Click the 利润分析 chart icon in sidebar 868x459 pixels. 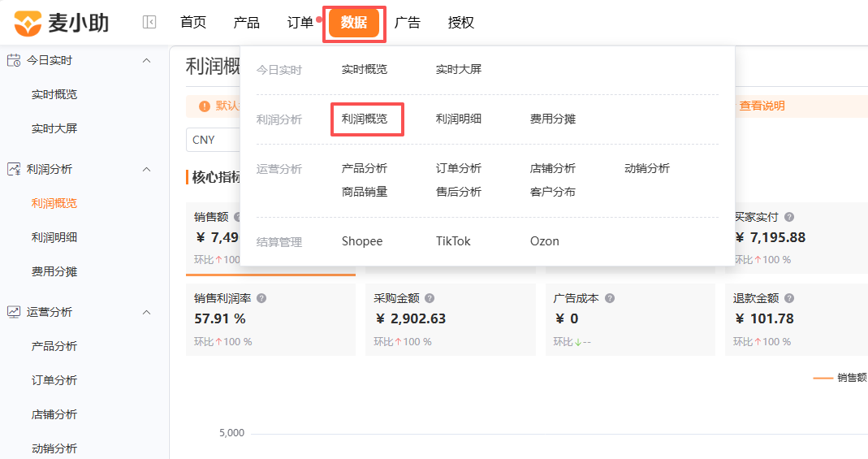[x=14, y=169]
